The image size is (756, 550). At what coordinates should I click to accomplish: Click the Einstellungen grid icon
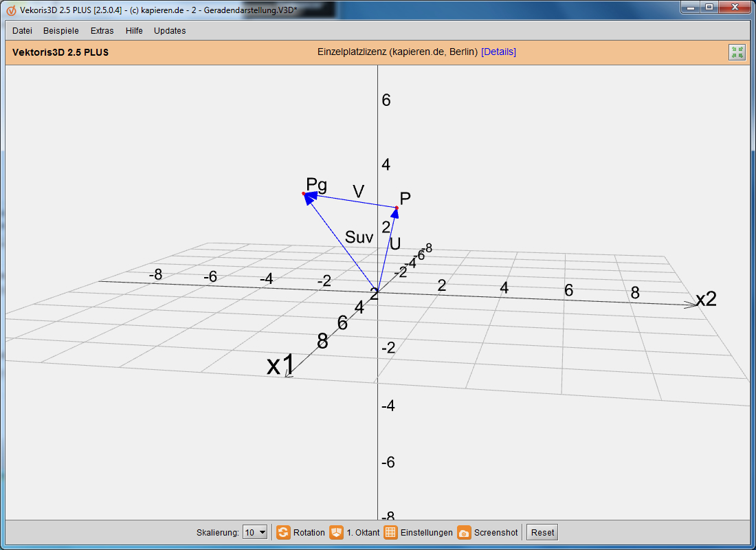(x=390, y=532)
